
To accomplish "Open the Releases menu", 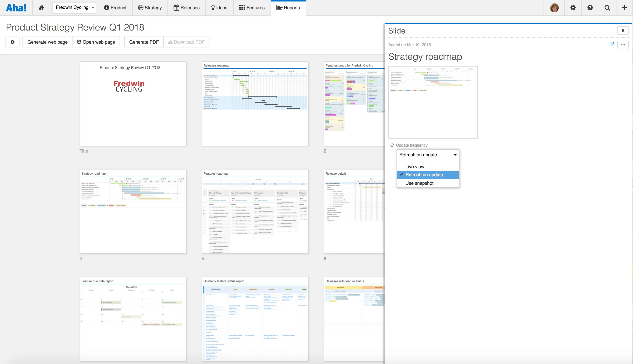I will [186, 7].
